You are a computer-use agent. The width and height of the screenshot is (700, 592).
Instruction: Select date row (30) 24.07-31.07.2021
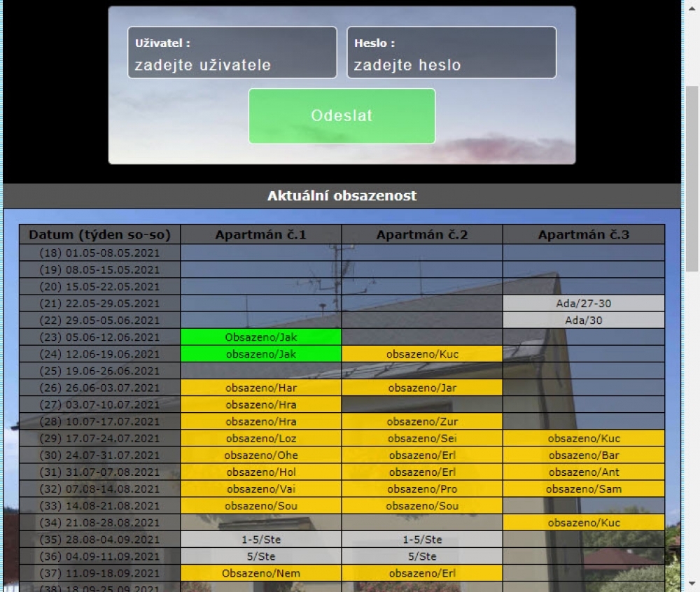[x=99, y=455]
